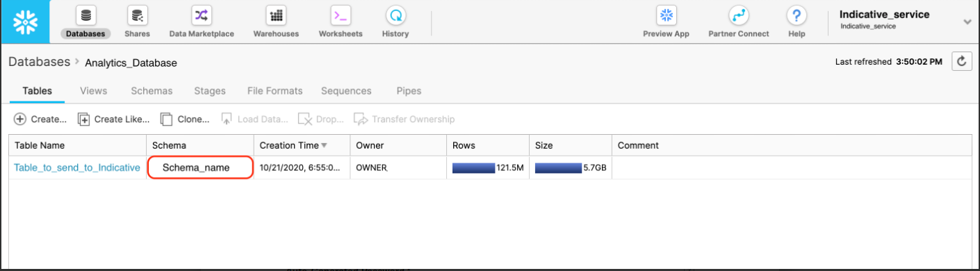This screenshot has height=271, width=980.
Task: Sort by the Rows column header
Action: (x=488, y=145)
